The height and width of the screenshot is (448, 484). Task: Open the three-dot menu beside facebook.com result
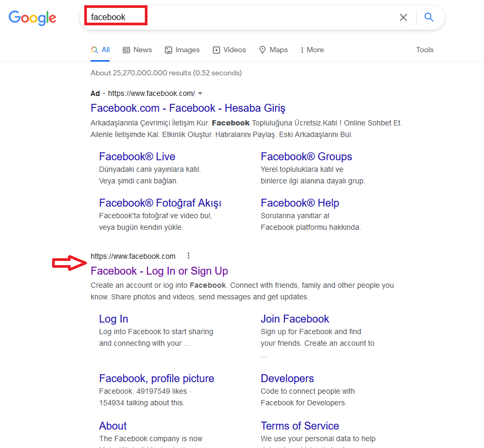click(189, 256)
